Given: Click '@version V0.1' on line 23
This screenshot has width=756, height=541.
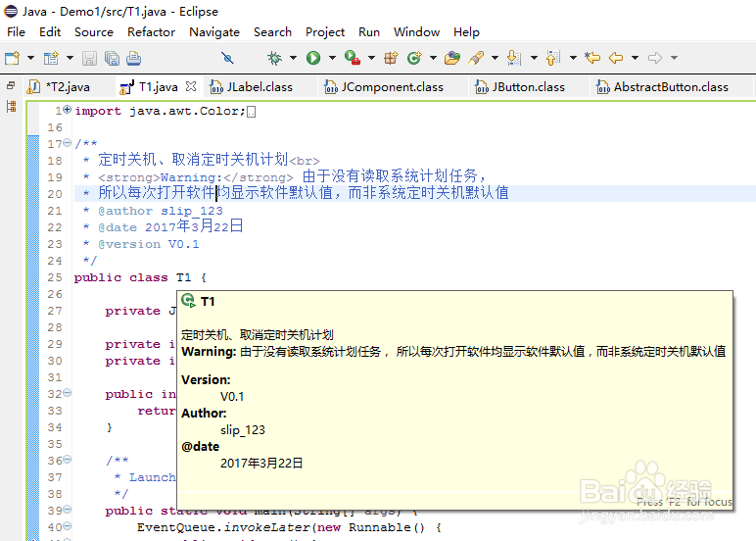Looking at the screenshot, I should 149,244.
